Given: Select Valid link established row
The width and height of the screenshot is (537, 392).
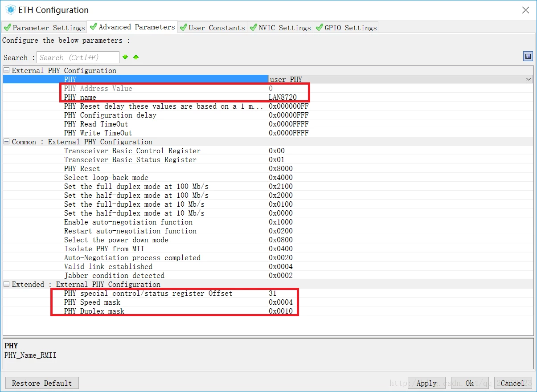Looking at the screenshot, I should click(268, 266).
